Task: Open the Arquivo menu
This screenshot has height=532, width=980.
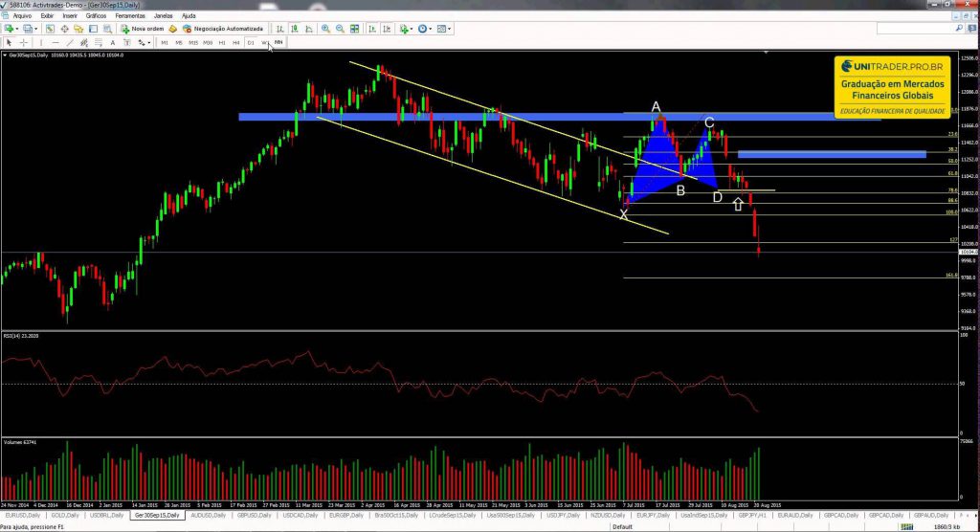Action: click(22, 15)
